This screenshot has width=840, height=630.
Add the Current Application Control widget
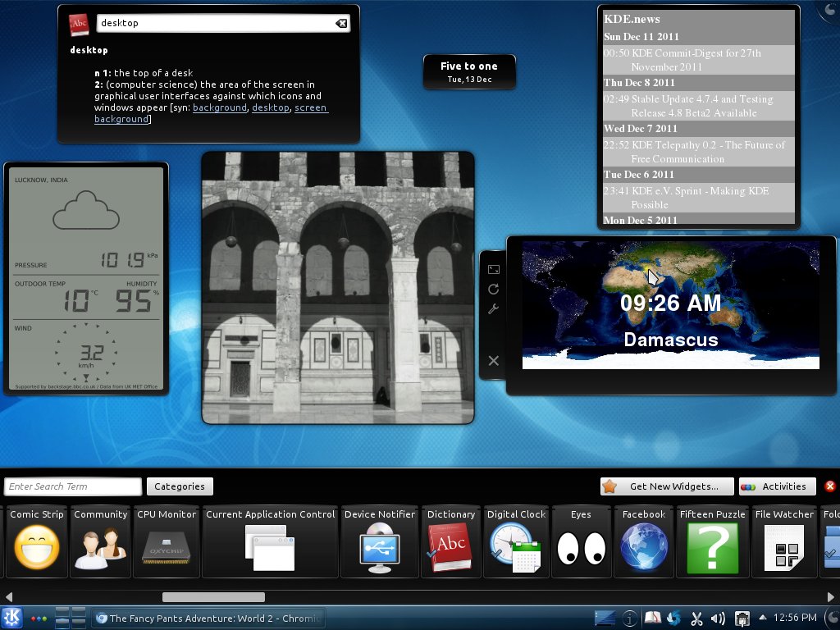270,541
